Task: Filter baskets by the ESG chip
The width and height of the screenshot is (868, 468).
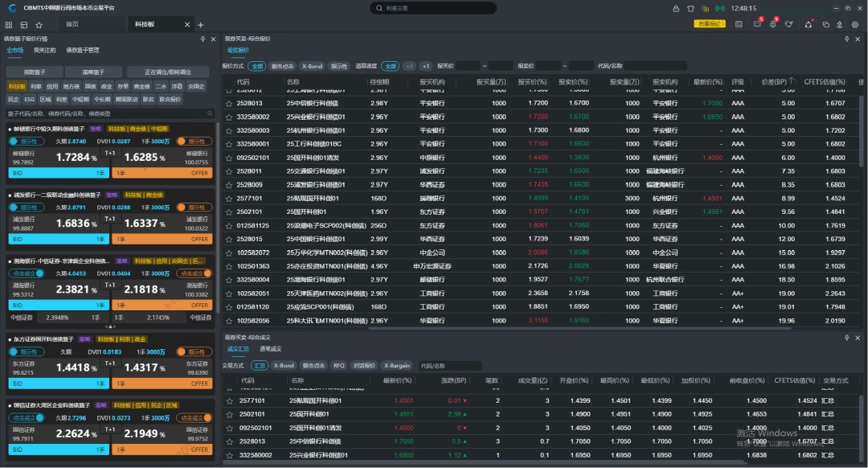Action: (30, 100)
